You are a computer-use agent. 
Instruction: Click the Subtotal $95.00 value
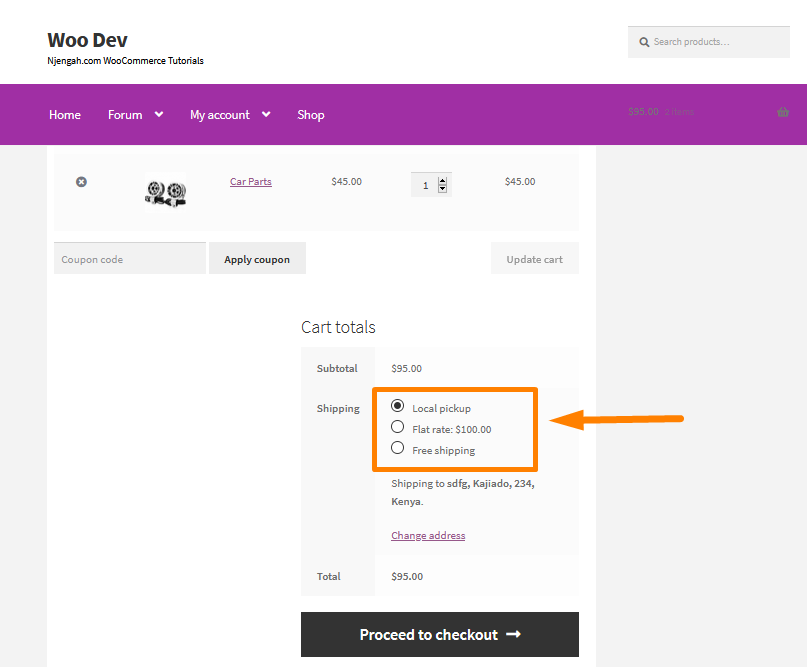(x=407, y=368)
